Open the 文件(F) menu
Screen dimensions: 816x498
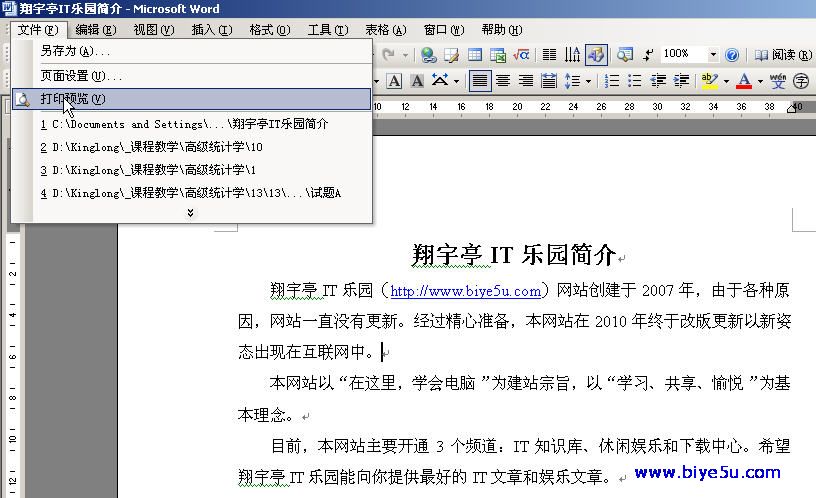tap(38, 30)
